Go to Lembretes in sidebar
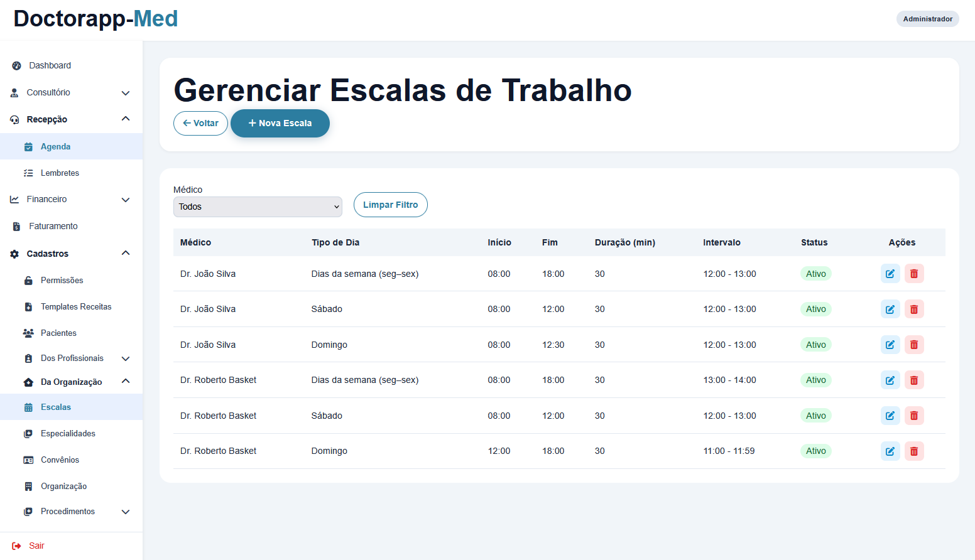The image size is (975, 560). [x=71, y=173]
